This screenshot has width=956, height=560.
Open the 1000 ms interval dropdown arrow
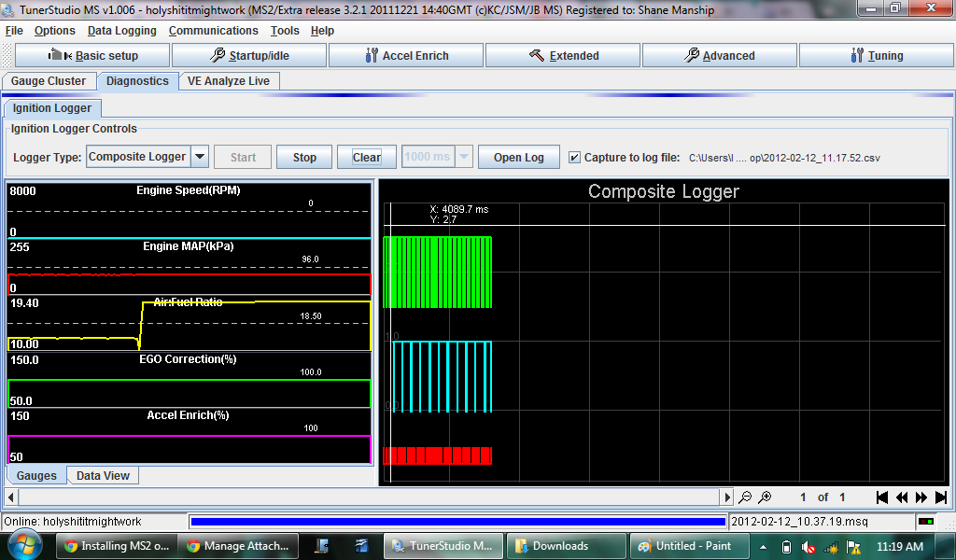point(463,157)
